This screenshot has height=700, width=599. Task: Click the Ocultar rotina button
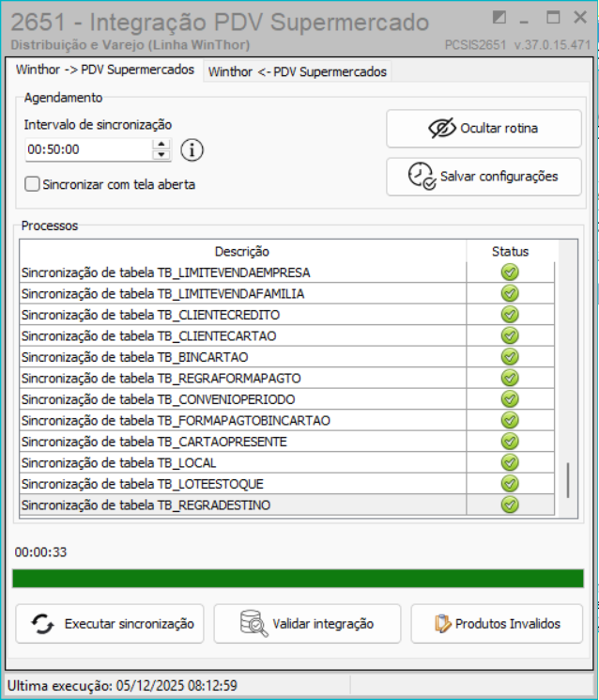click(x=484, y=129)
